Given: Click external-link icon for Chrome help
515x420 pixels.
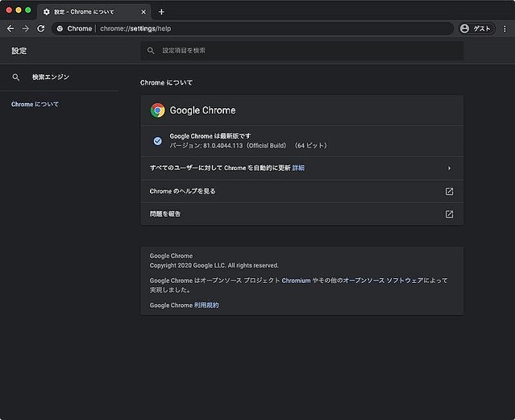Looking at the screenshot, I should tap(449, 191).
